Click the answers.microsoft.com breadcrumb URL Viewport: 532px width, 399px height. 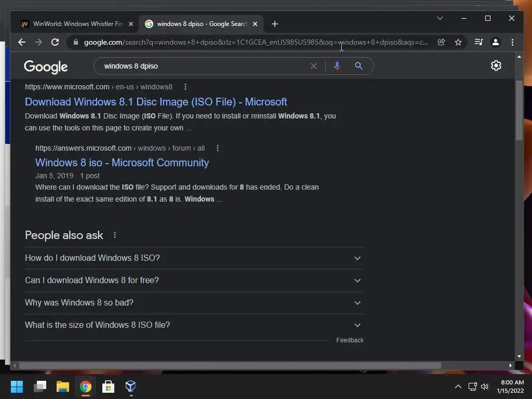pos(120,148)
